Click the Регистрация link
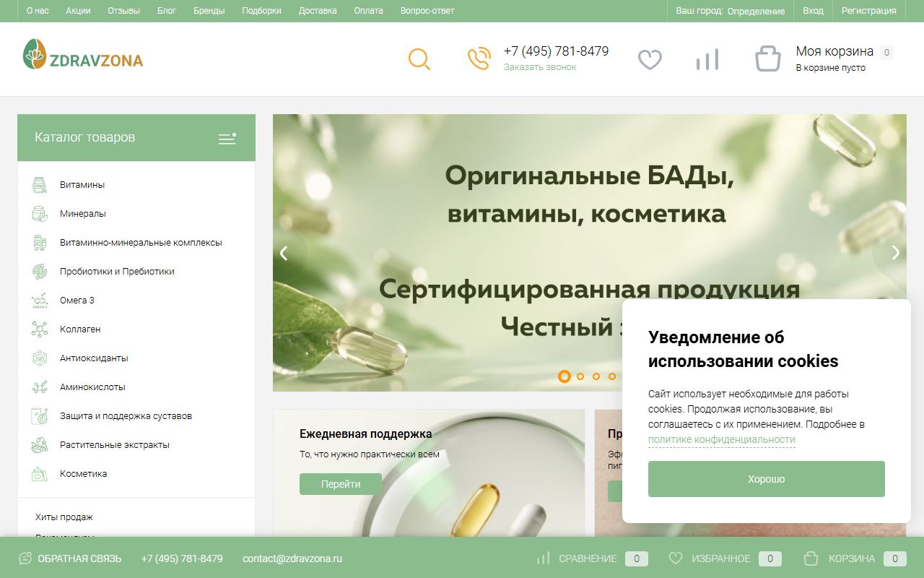 (x=869, y=11)
